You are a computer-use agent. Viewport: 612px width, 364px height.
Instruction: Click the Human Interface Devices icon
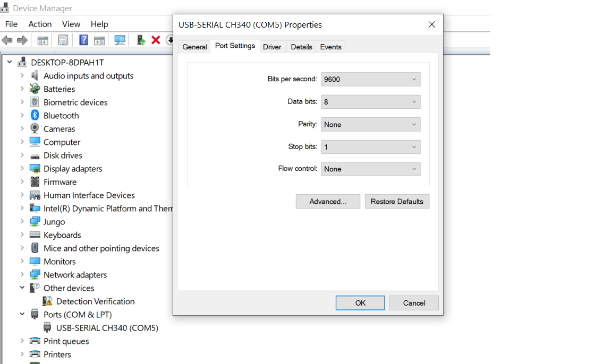coord(35,195)
